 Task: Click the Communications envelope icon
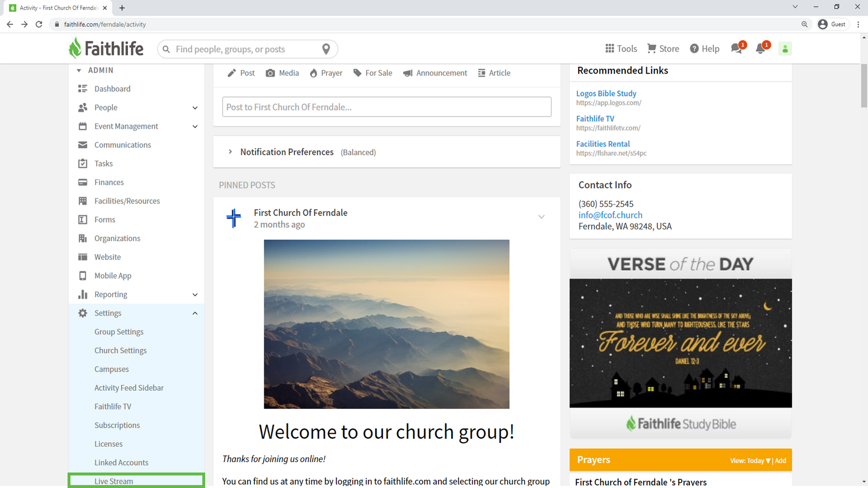tap(83, 145)
